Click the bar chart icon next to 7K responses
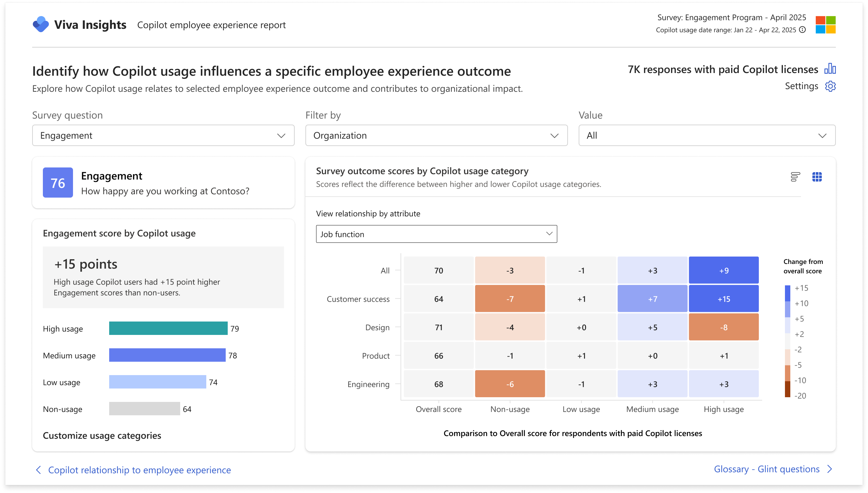This screenshot has width=868, height=493. coord(830,69)
